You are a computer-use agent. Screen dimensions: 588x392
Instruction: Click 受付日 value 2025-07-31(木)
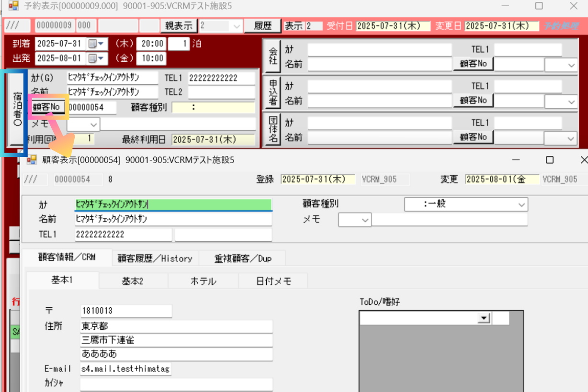(393, 26)
